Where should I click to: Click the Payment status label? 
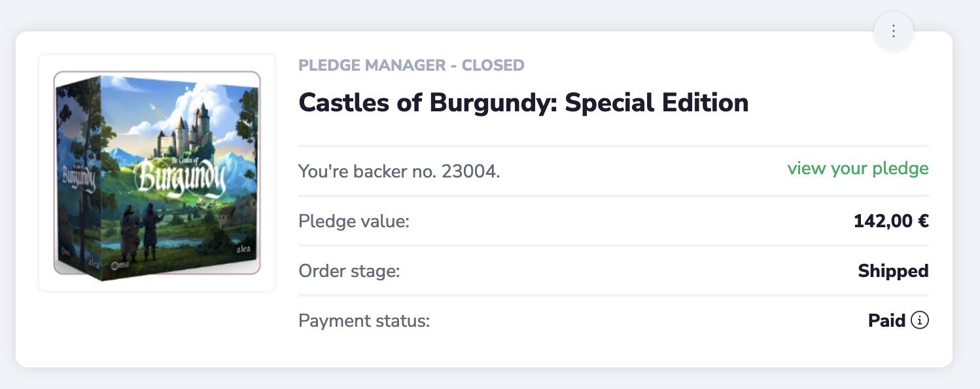[x=364, y=321]
